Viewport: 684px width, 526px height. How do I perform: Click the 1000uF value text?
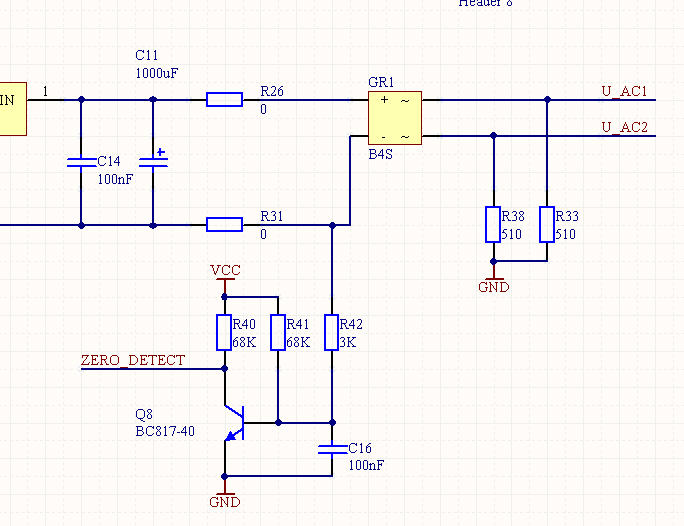click(x=157, y=73)
